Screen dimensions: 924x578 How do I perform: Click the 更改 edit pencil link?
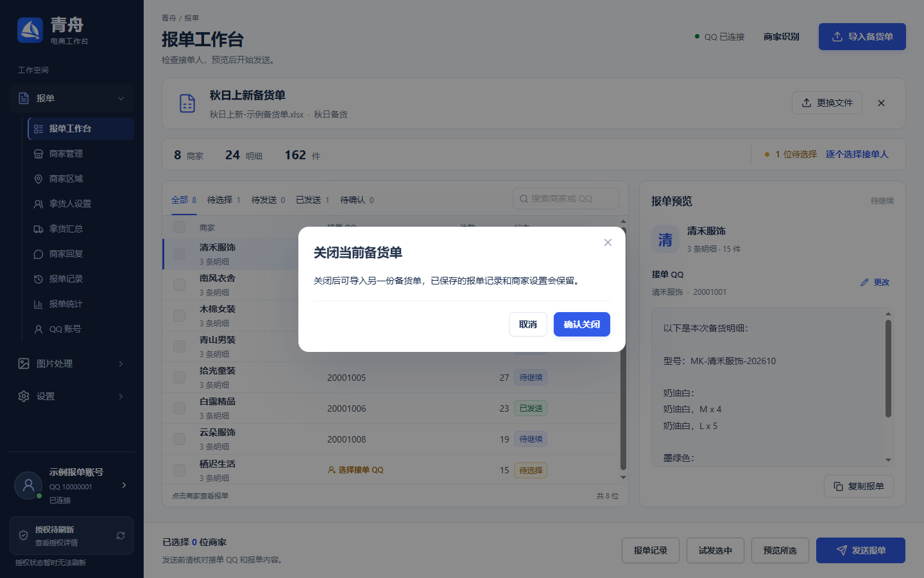click(875, 282)
